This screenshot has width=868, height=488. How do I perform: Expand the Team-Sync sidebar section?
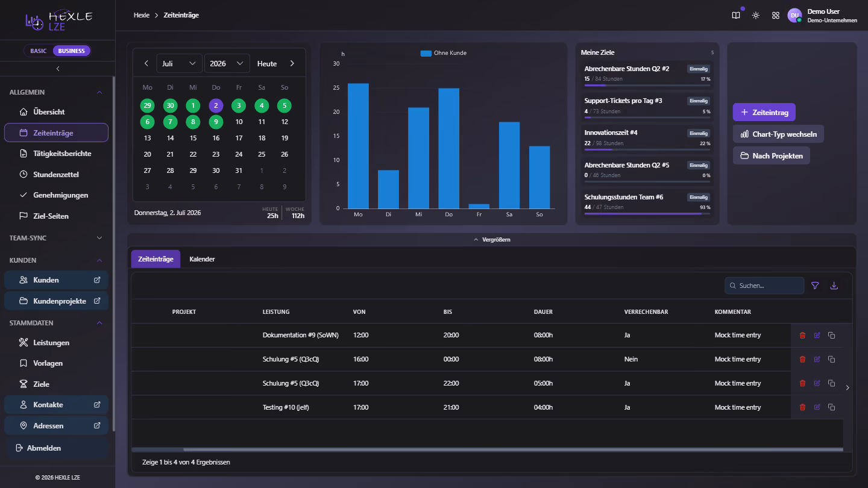coord(57,238)
